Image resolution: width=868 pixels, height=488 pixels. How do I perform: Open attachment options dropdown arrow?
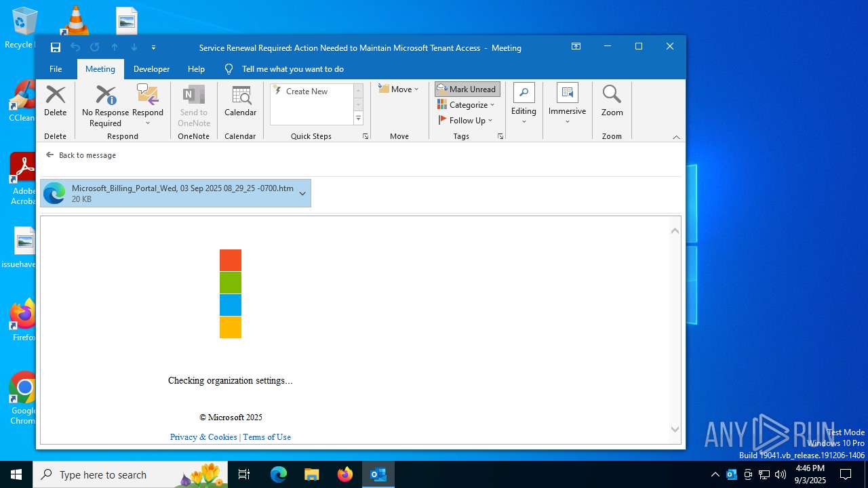click(302, 193)
